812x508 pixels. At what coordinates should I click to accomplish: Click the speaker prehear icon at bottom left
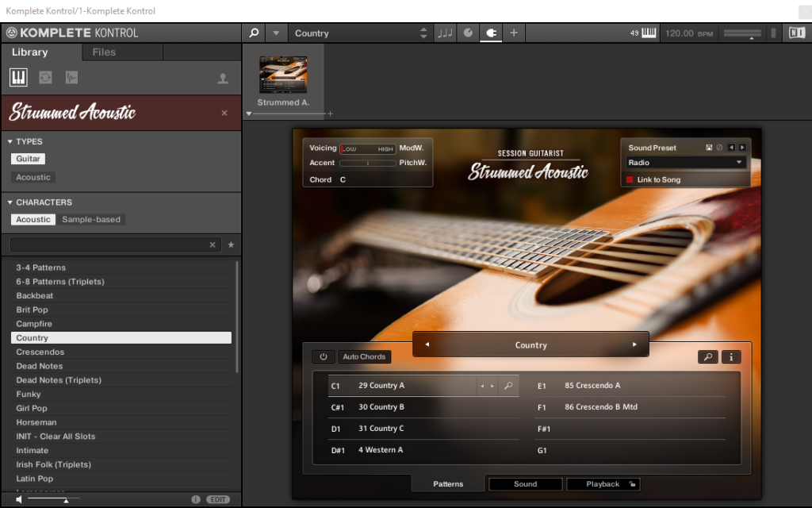[x=19, y=499]
